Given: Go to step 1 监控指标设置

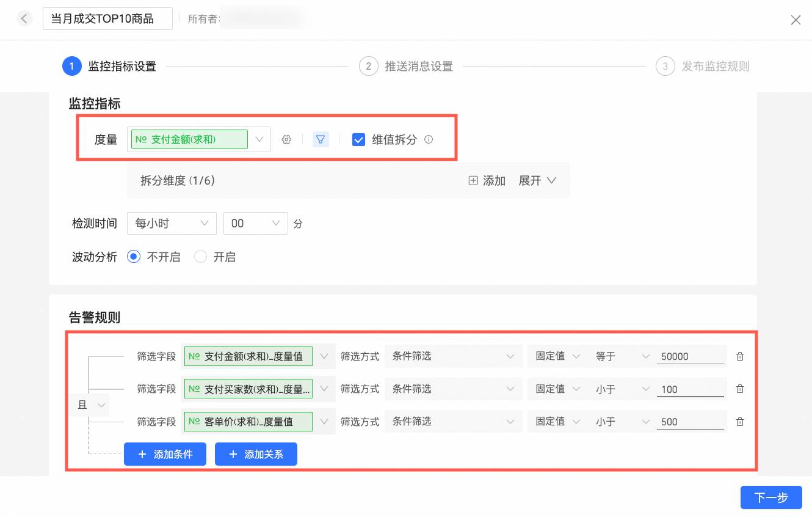Looking at the screenshot, I should click(110, 66).
